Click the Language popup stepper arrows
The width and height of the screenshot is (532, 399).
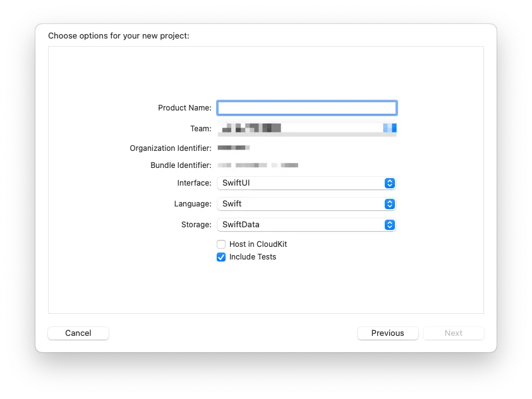tap(391, 204)
